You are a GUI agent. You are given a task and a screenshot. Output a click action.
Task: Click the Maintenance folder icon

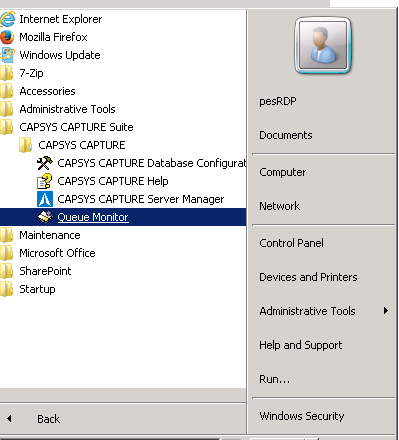coord(6,235)
